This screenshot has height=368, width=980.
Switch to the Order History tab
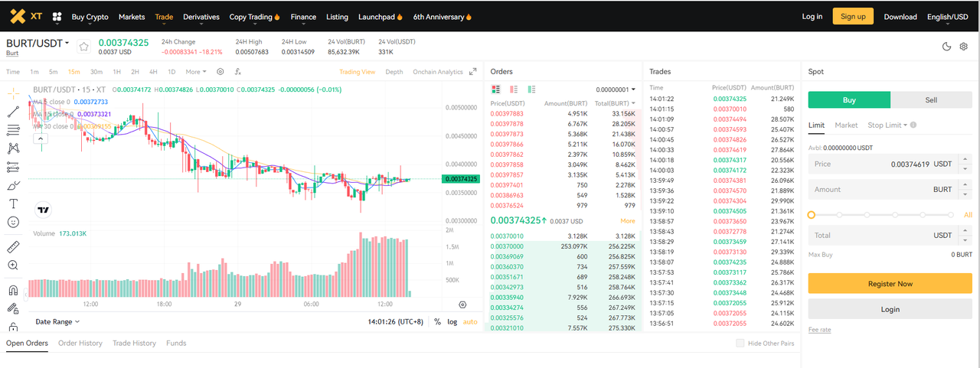[x=80, y=344]
